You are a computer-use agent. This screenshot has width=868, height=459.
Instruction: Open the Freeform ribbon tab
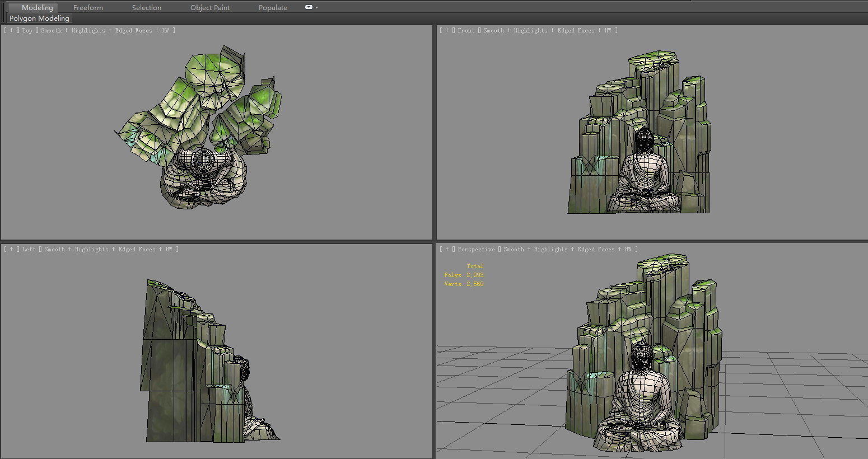click(88, 7)
